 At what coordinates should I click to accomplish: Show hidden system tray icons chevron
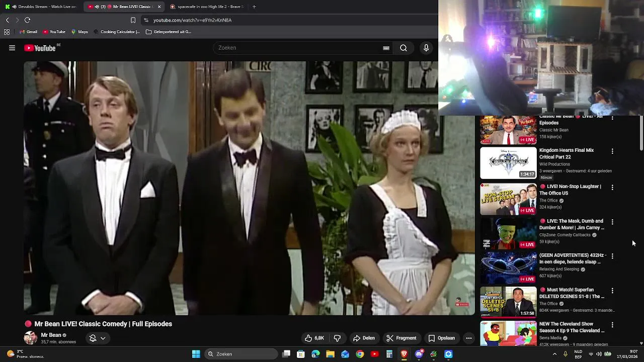[x=554, y=354]
